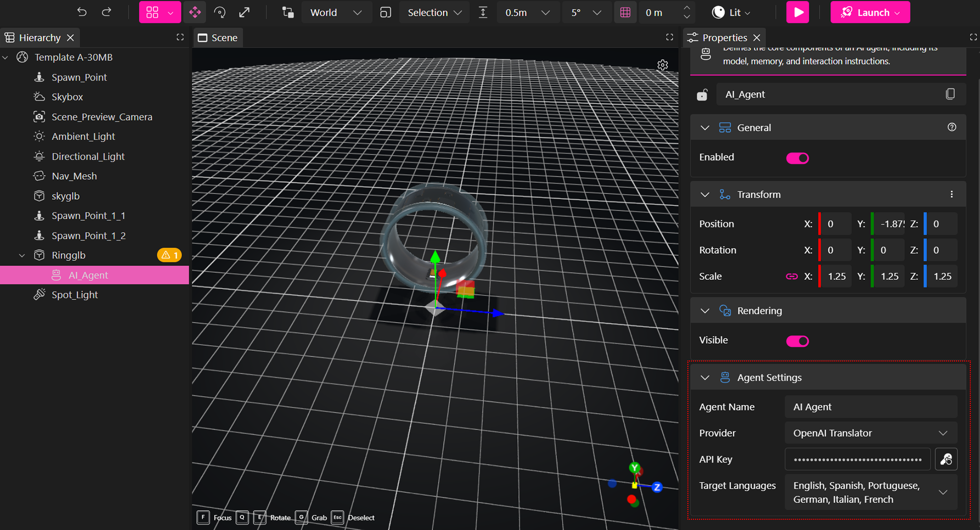Toggle grid snapping with the grid icon
The width and height of the screenshot is (980, 530).
pos(625,12)
